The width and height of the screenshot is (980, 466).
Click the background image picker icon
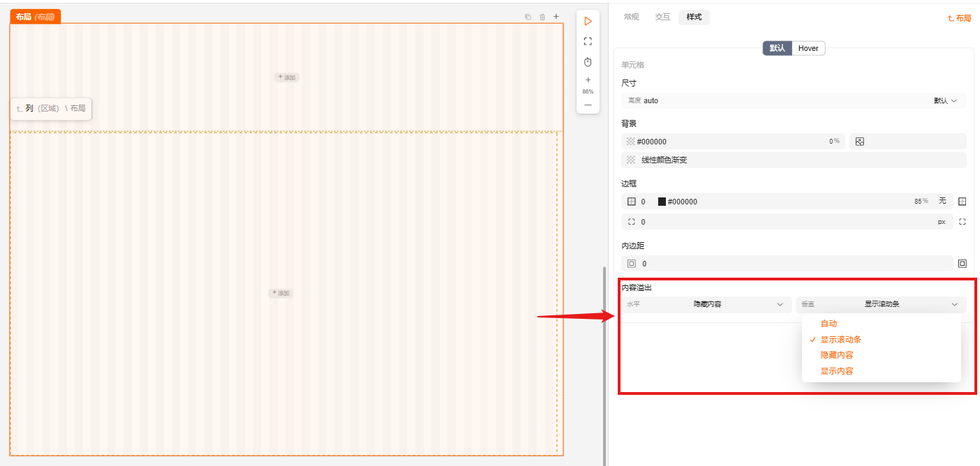click(860, 142)
